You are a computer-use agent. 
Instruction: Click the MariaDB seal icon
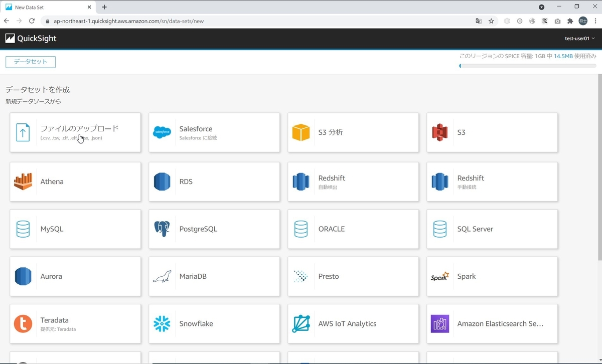pyautogui.click(x=162, y=277)
